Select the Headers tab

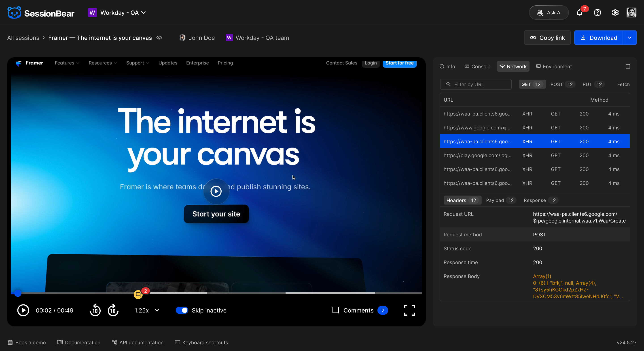click(462, 200)
